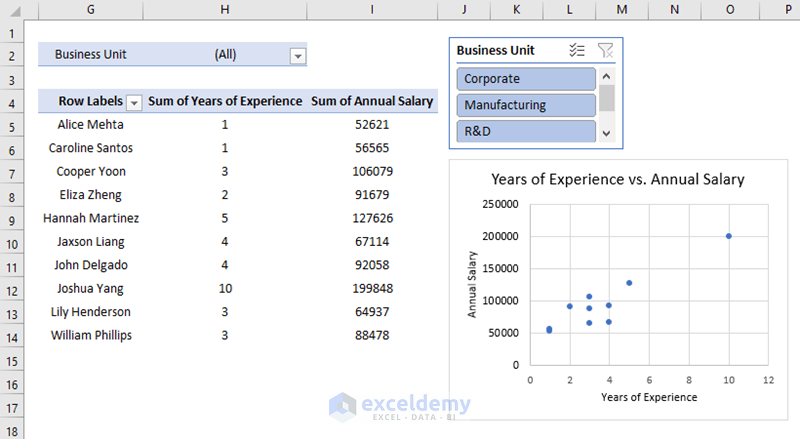Click salary value 52621
The height and width of the screenshot is (439, 800).
372,125
